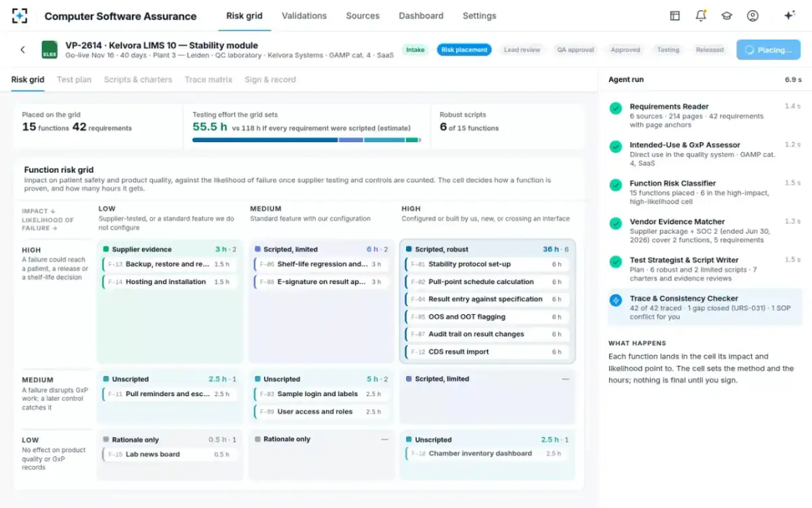The width and height of the screenshot is (812, 508).
Task: Click the Intake stage pill
Action: pyautogui.click(x=415, y=49)
